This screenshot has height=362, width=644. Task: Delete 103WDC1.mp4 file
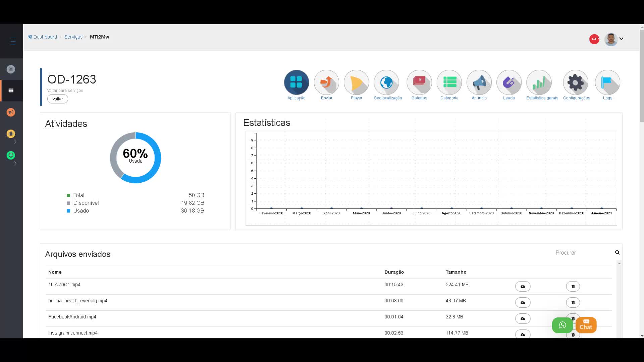(x=573, y=286)
